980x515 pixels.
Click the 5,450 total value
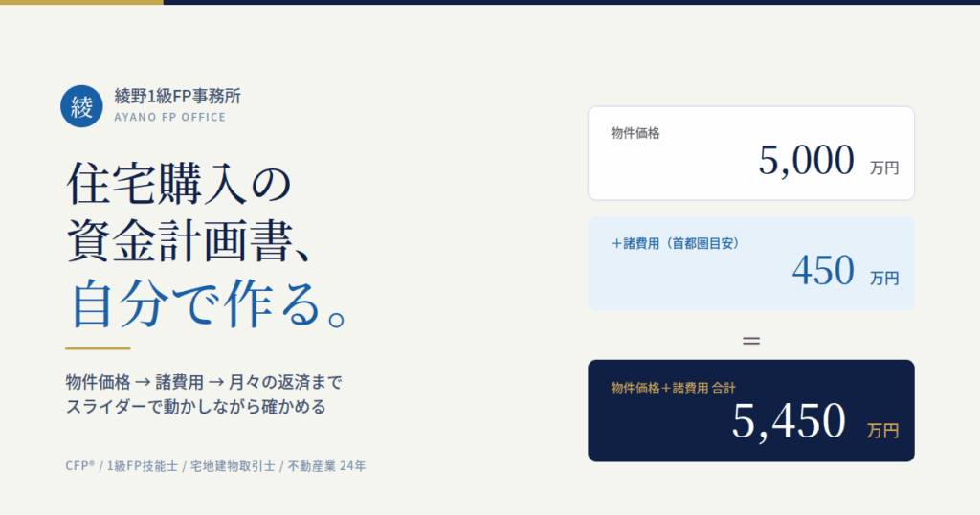pyautogui.click(x=789, y=421)
